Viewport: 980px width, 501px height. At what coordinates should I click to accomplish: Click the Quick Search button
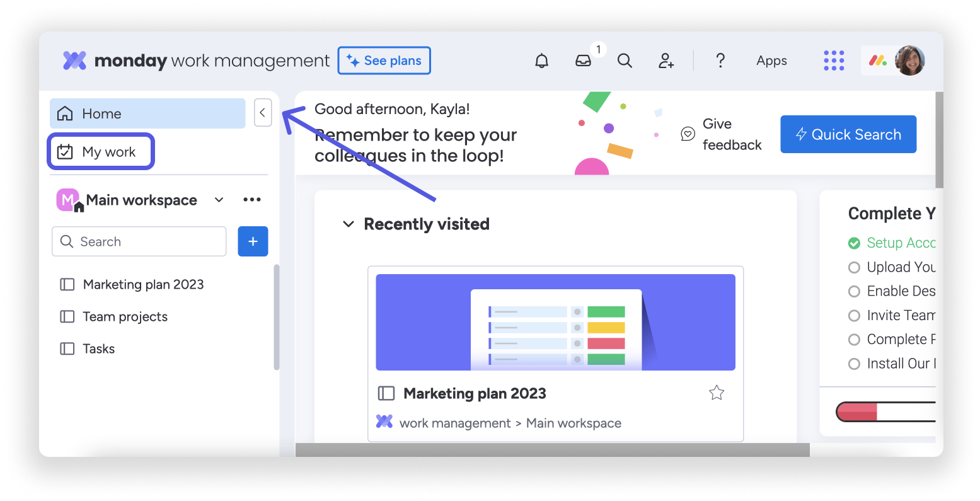point(848,134)
